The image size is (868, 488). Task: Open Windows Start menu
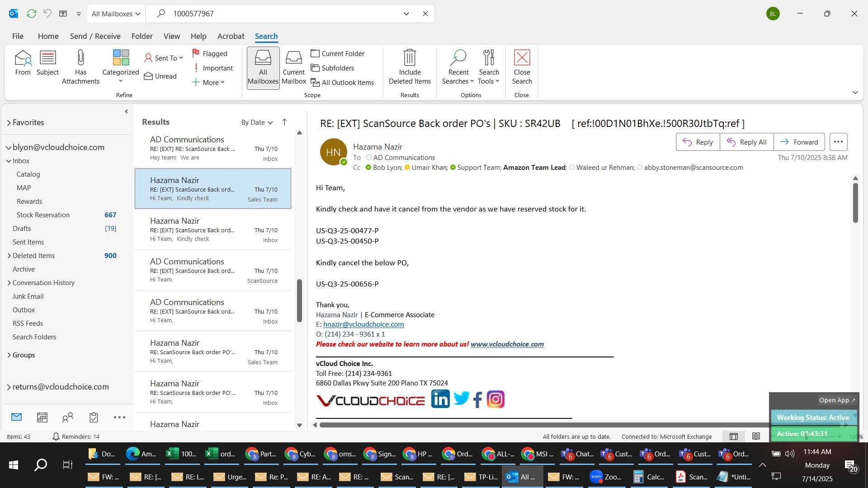(14, 465)
